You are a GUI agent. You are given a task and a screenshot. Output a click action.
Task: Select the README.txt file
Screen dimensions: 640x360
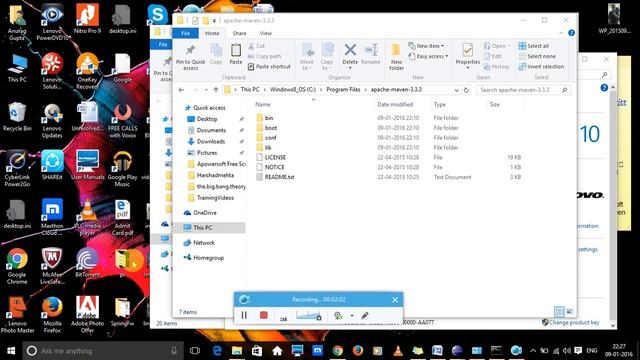pos(279,177)
